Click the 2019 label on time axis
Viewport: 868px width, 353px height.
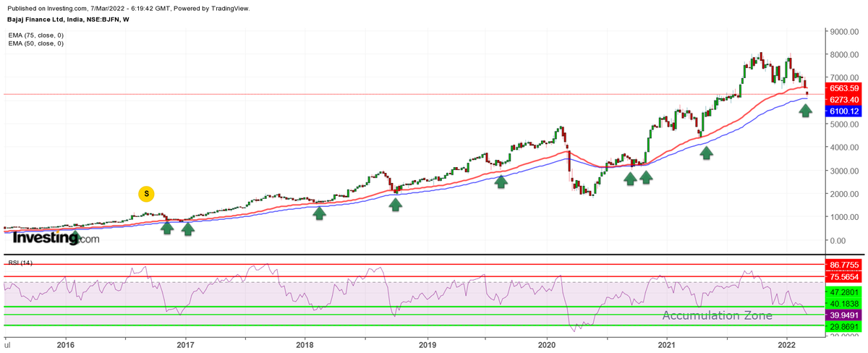point(427,344)
